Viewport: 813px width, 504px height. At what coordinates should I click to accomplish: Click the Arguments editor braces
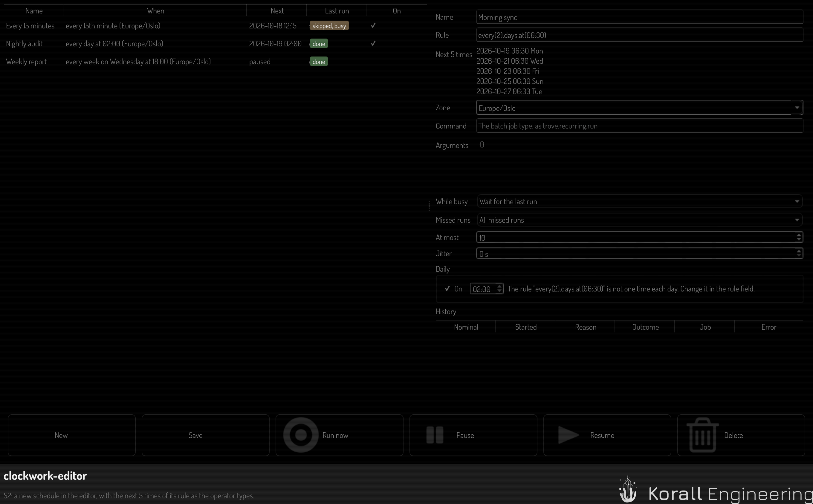[x=482, y=144]
